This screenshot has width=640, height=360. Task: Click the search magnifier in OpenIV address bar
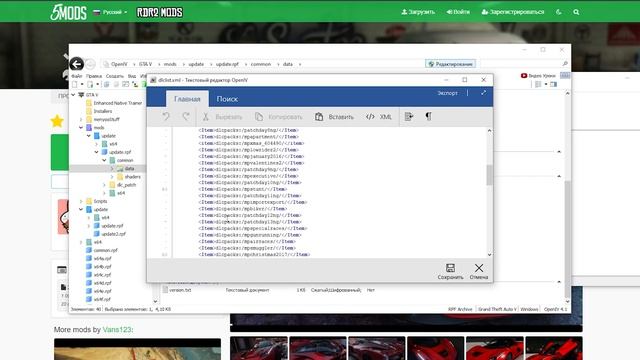[x=565, y=64]
